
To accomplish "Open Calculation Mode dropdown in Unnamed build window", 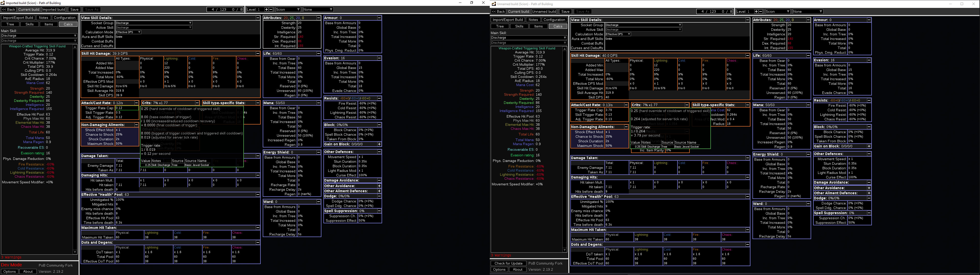I will (x=618, y=34).
